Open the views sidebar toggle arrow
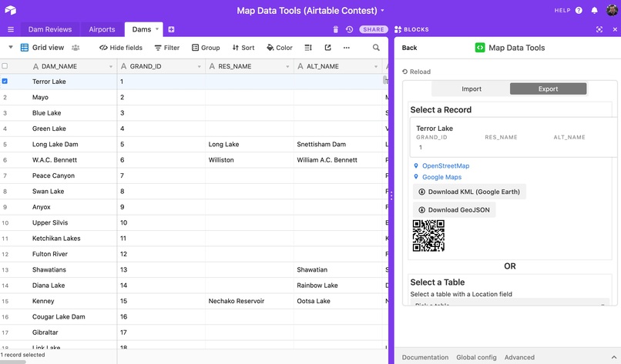This screenshot has height=364, width=621. coord(11,47)
